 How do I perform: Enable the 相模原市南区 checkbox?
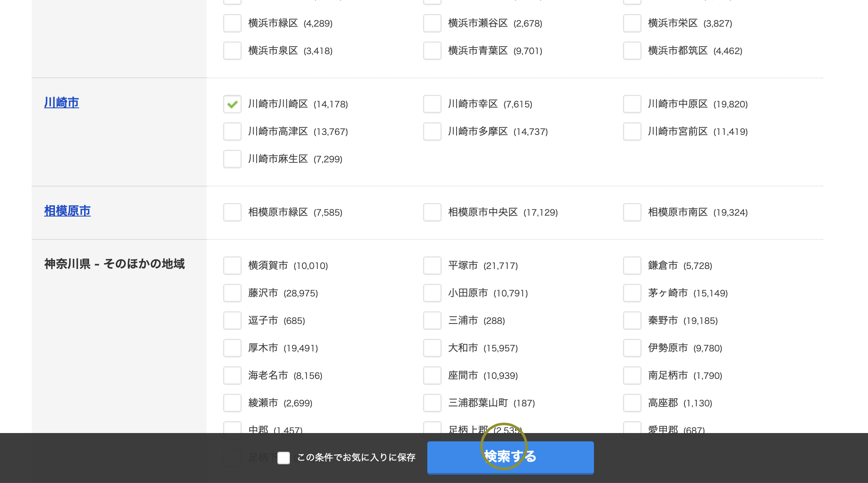(x=632, y=212)
